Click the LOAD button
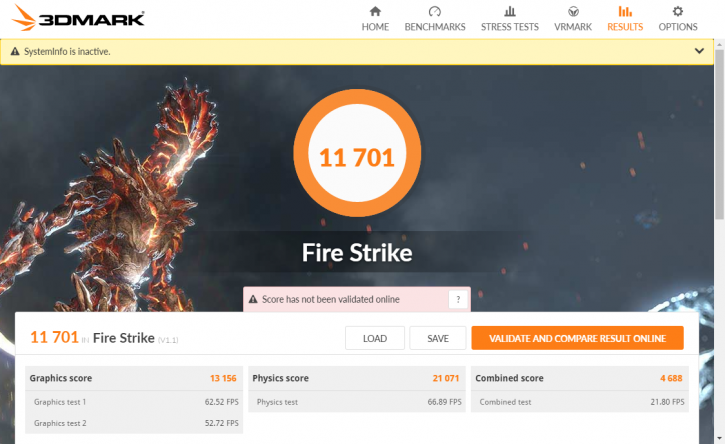Screen dimensions: 725x444 click(375, 338)
